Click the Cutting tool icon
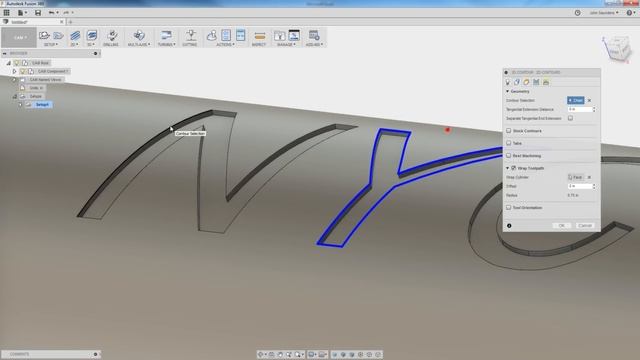Image resolution: width=640 pixels, height=360 pixels. click(191, 35)
